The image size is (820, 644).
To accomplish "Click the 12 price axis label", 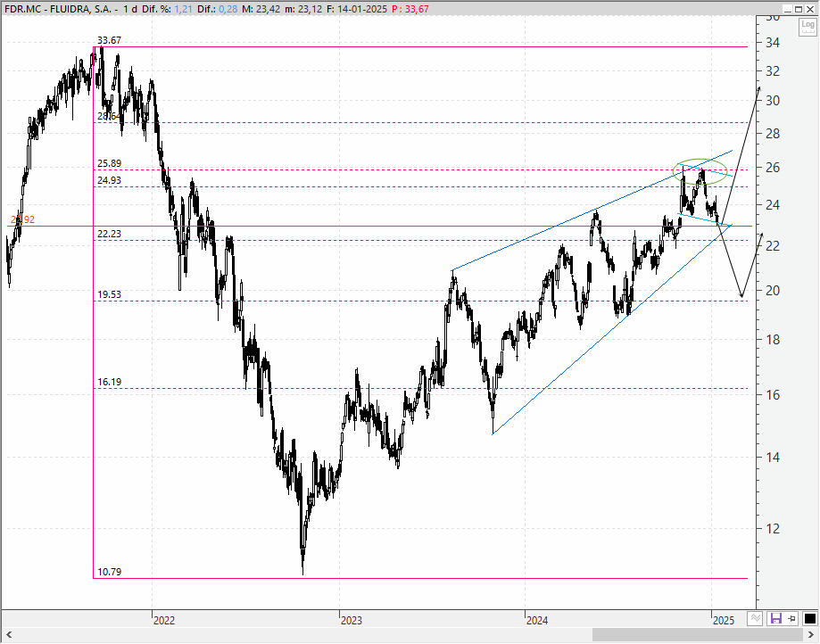I will click(x=773, y=528).
